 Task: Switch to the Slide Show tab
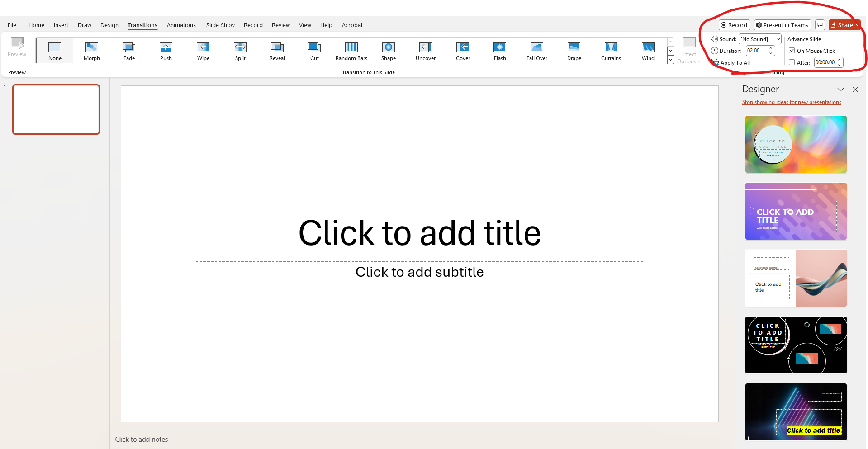pyautogui.click(x=220, y=25)
